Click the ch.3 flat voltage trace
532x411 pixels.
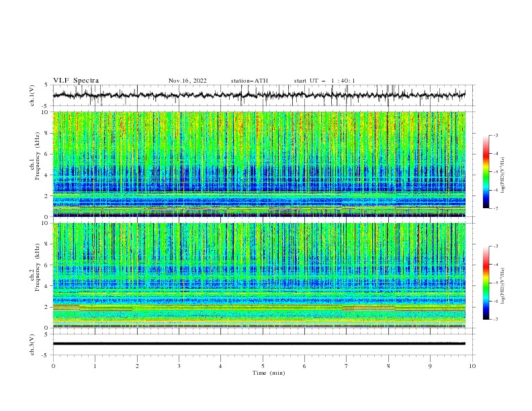(259, 344)
